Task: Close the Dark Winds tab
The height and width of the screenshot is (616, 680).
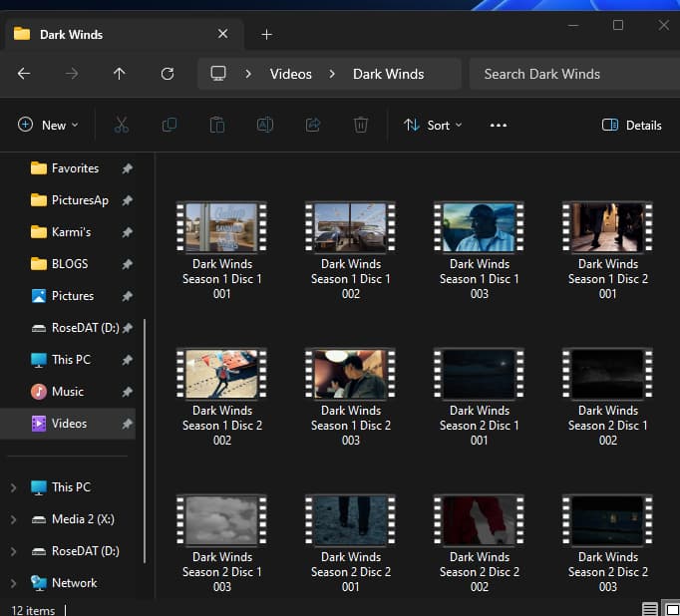Action: pos(223,34)
